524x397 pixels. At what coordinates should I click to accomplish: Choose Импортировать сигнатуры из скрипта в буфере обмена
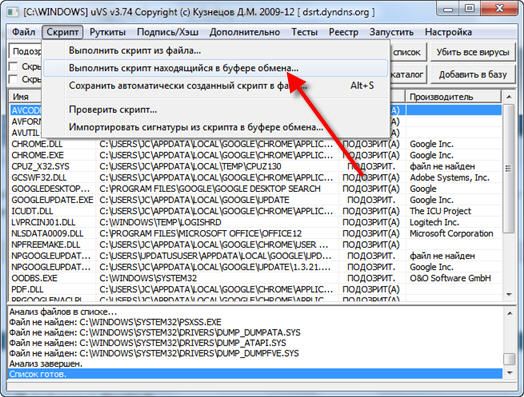(216, 127)
